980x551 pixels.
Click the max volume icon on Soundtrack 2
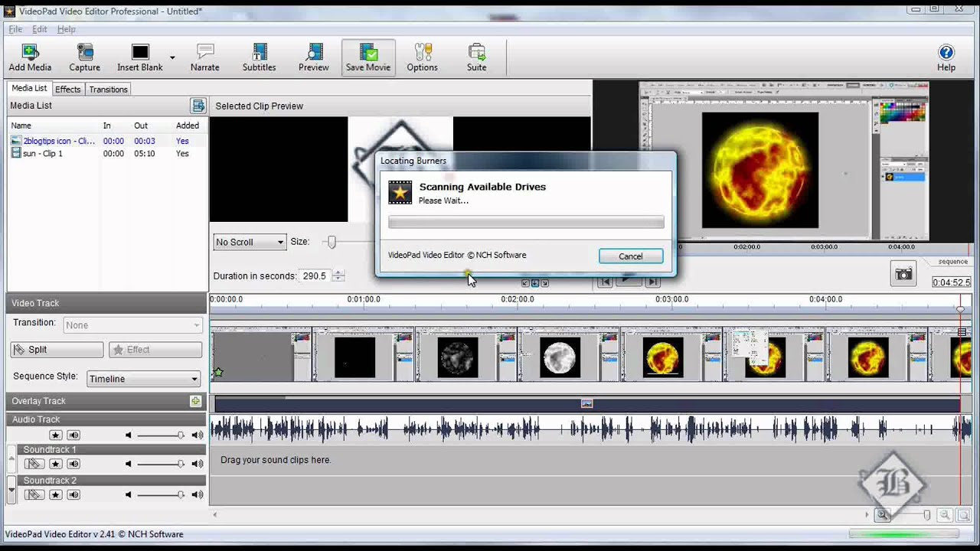point(198,494)
